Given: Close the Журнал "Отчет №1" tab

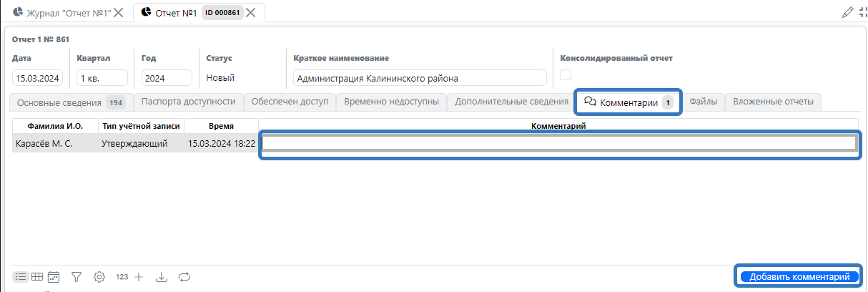Looking at the screenshot, I should point(119,12).
